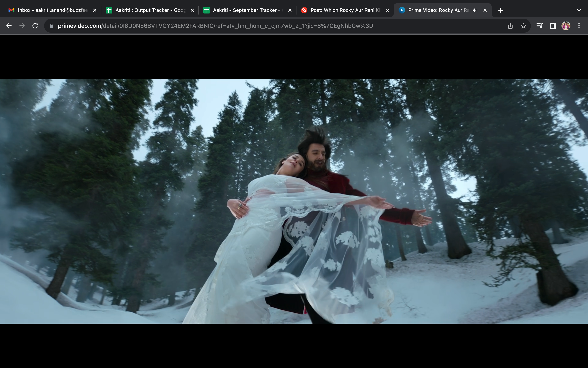Open the Chrome three-dot menu
Viewport: 588px width, 368px height.
(579, 26)
